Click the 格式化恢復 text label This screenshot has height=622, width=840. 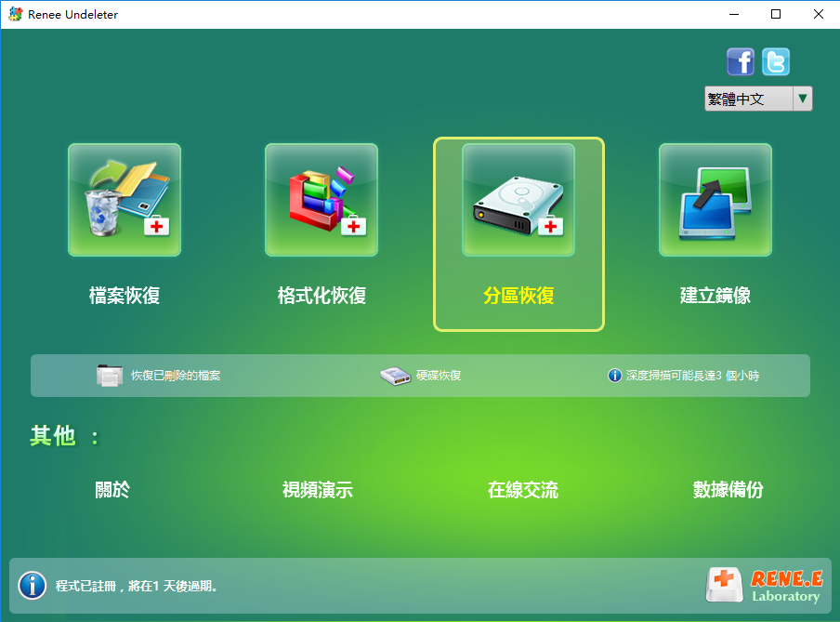(322, 296)
